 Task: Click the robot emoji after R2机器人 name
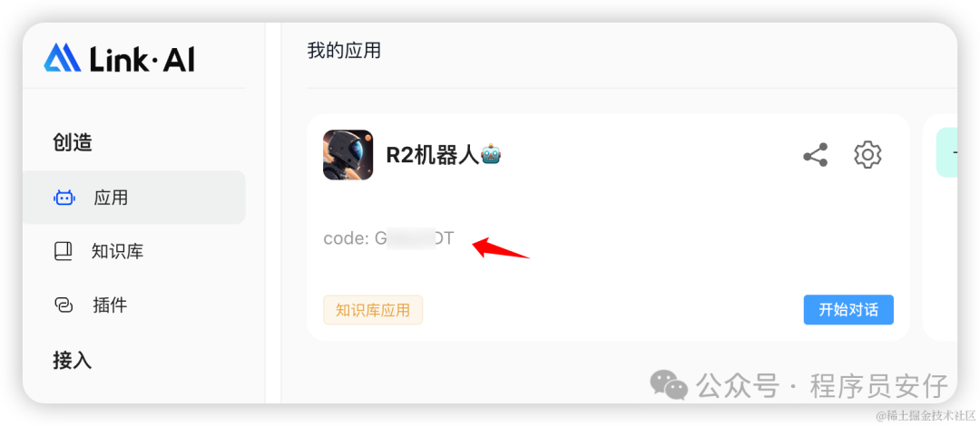491,154
